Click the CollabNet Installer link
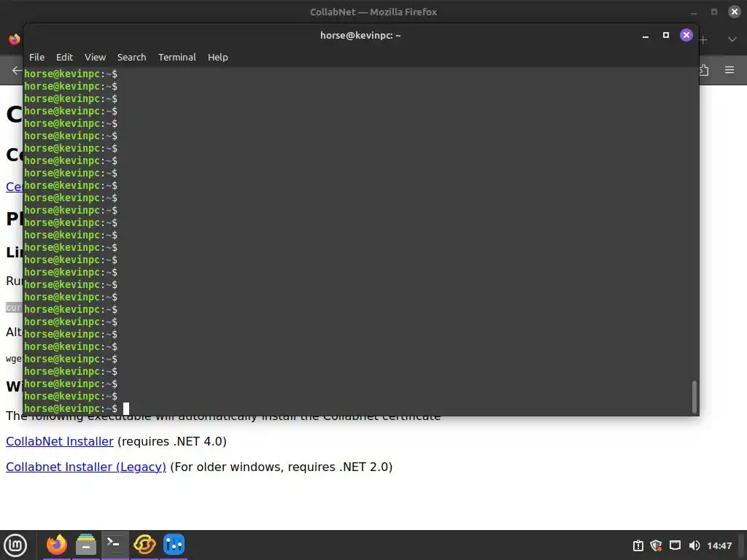This screenshot has width=747, height=560. click(60, 441)
